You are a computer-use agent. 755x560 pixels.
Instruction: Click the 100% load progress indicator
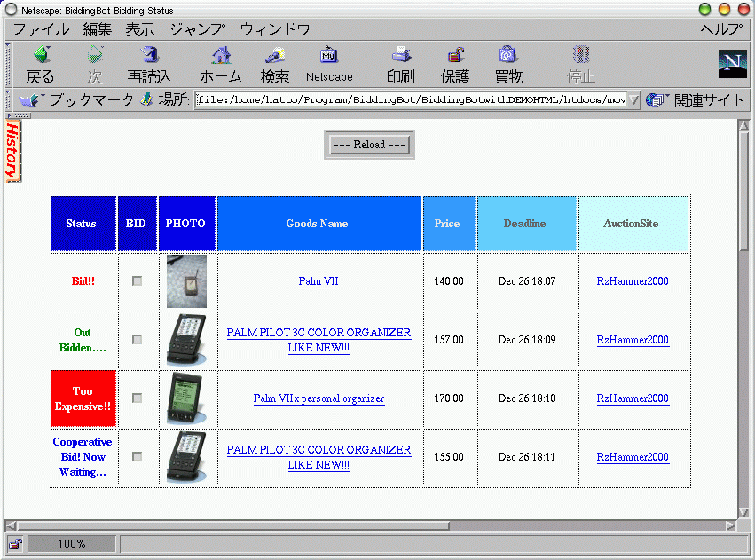click(72, 544)
